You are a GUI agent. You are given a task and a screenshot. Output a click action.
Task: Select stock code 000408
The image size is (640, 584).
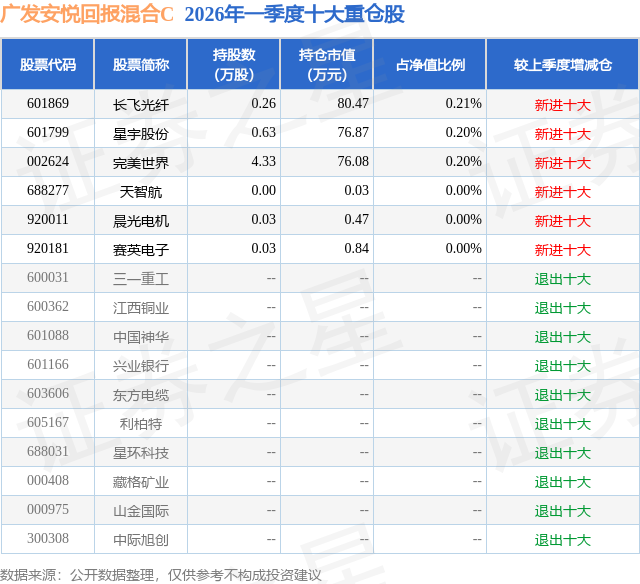click(x=48, y=480)
